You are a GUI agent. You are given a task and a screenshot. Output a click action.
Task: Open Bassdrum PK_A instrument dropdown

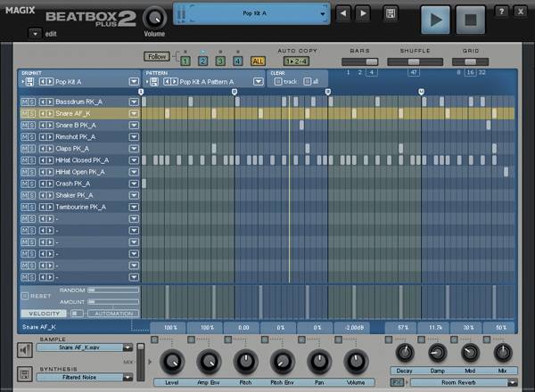coord(134,102)
